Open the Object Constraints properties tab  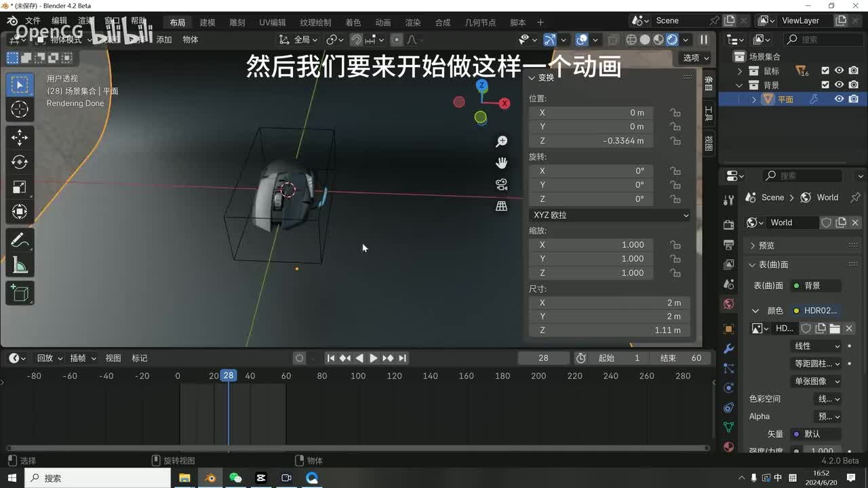click(x=728, y=407)
